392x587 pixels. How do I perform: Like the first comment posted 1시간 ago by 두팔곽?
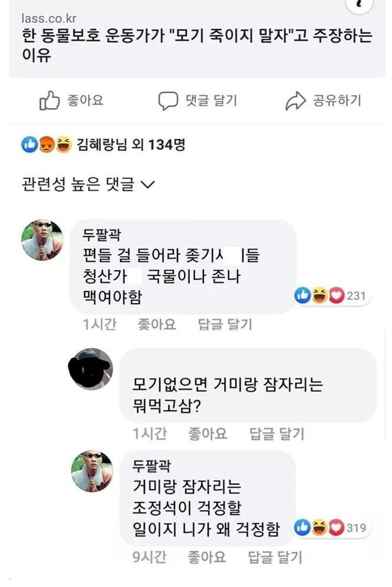click(x=157, y=324)
